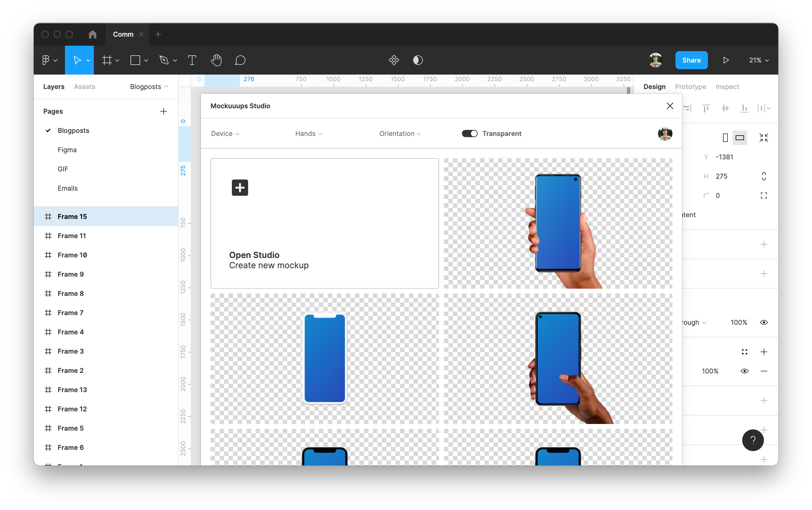Select the Comment tool
Screen dimensions: 812x510
(239, 60)
